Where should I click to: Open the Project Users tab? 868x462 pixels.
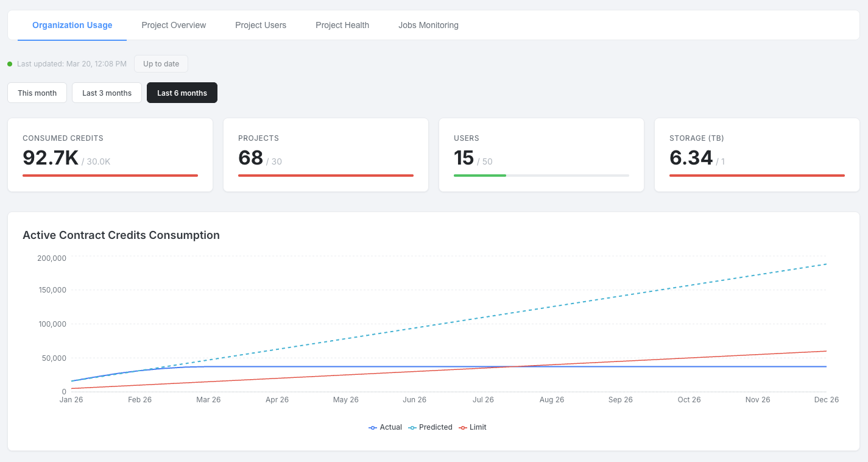(261, 25)
